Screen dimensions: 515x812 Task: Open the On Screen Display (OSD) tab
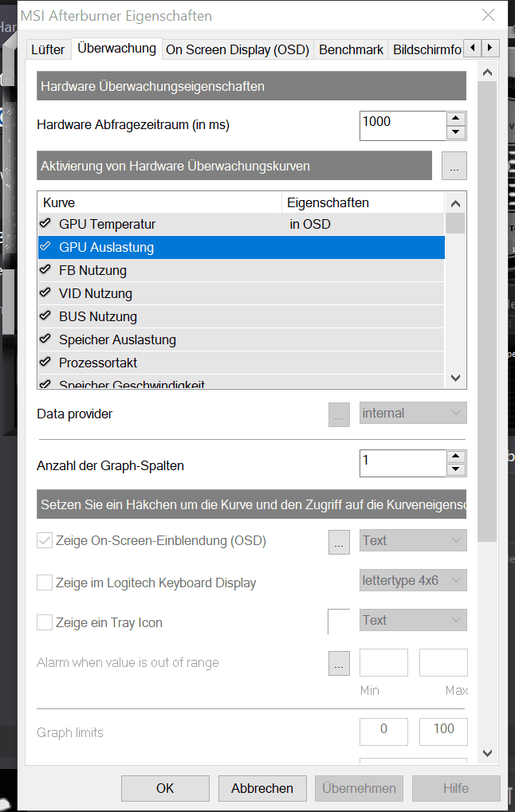click(x=238, y=49)
